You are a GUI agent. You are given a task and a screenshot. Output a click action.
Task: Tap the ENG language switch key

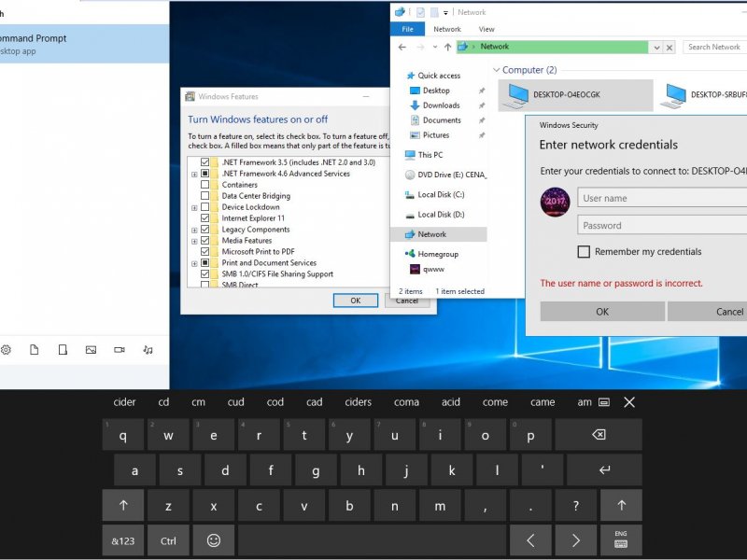click(621, 540)
